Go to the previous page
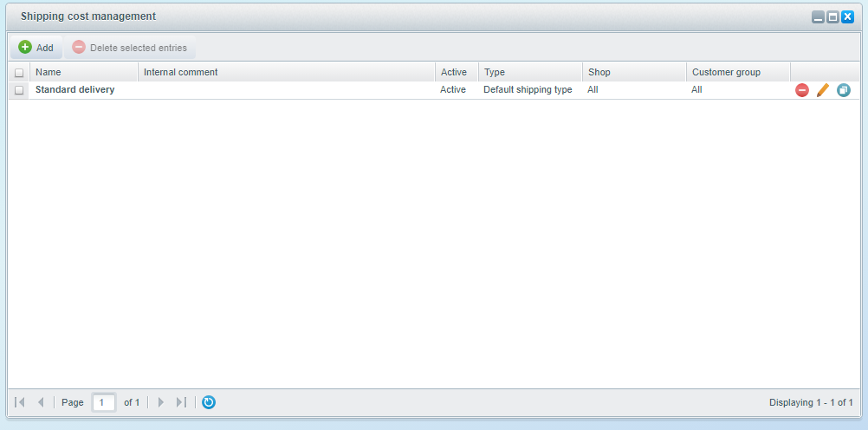The height and width of the screenshot is (430, 868). pos(41,402)
